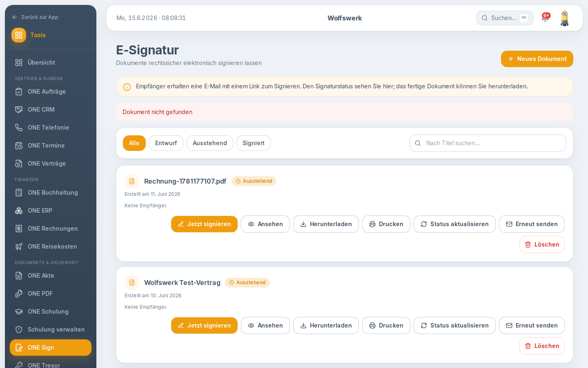Image resolution: width=588 pixels, height=368 pixels.
Task: Open ONE Termine calendar icon
Action: click(x=19, y=146)
